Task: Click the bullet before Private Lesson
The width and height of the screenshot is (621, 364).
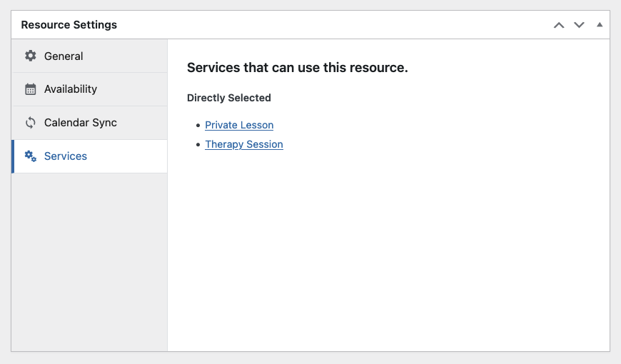Action: (198, 126)
